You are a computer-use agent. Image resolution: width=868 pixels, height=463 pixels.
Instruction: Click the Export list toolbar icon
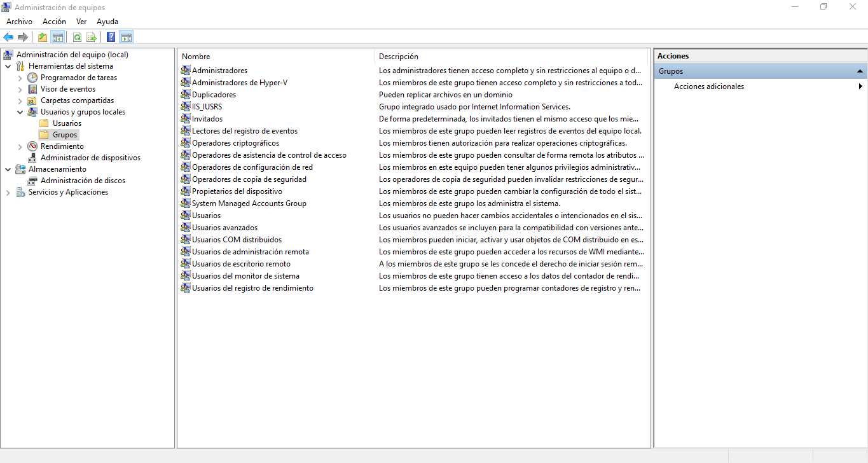[92, 37]
